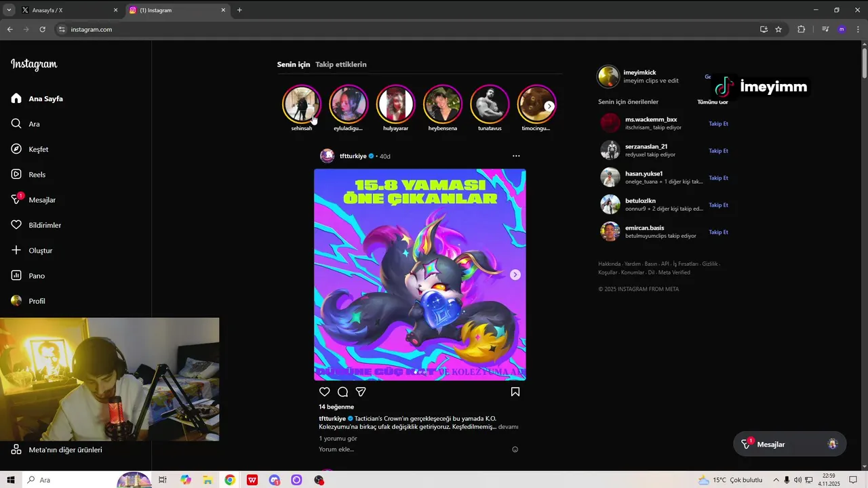Image resolution: width=868 pixels, height=488 pixels.
Task: View the 1 yorumu gör link
Action: pos(338,439)
